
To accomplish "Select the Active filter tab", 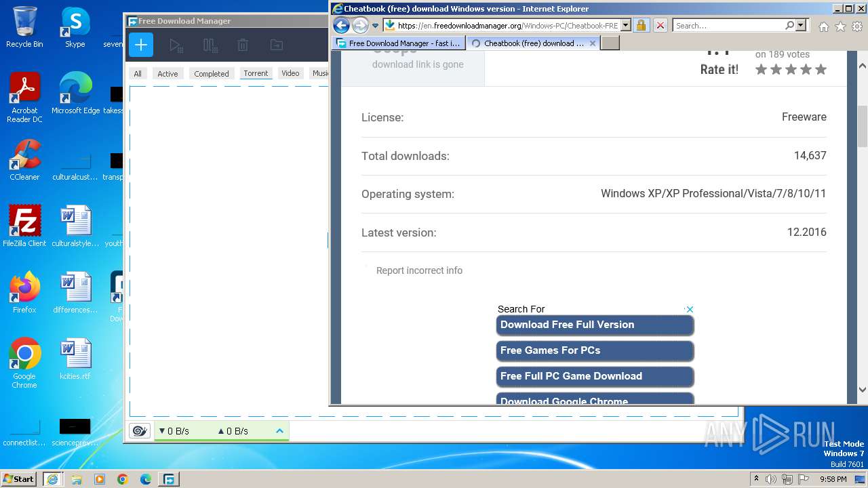I will coord(167,73).
